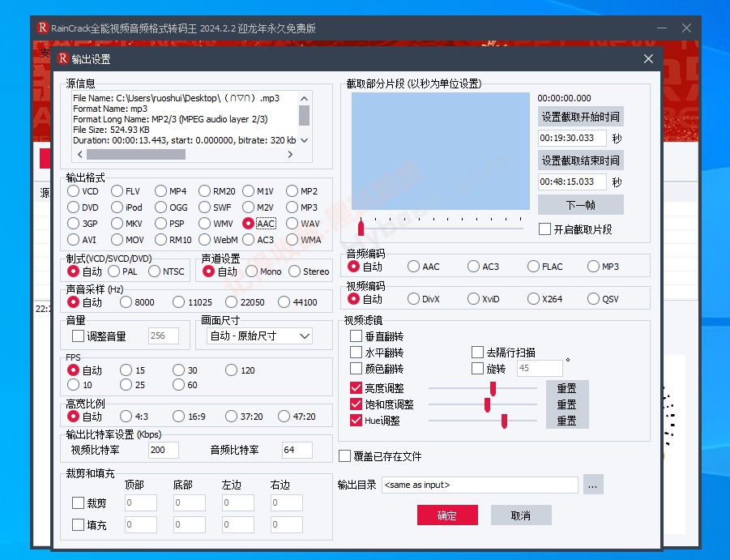Click the video preview area
Viewport: 730px width, 560px height.
[441, 151]
